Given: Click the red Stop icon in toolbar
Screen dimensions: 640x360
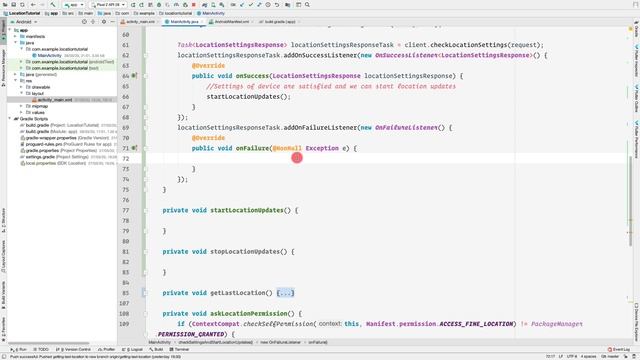Looking at the screenshot, I should pyautogui.click(x=194, y=4).
